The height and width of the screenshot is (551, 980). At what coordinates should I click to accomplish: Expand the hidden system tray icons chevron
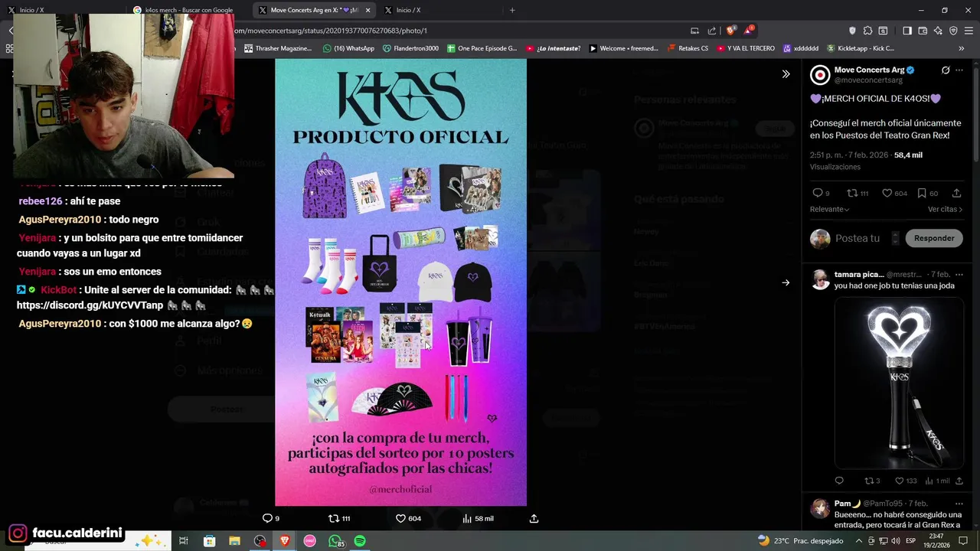(x=858, y=541)
